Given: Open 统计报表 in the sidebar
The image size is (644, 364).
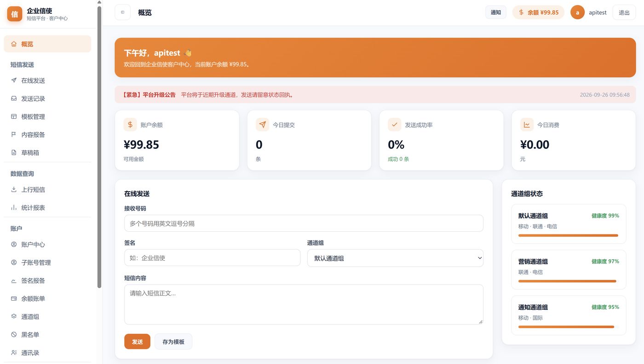Looking at the screenshot, I should [47, 208].
